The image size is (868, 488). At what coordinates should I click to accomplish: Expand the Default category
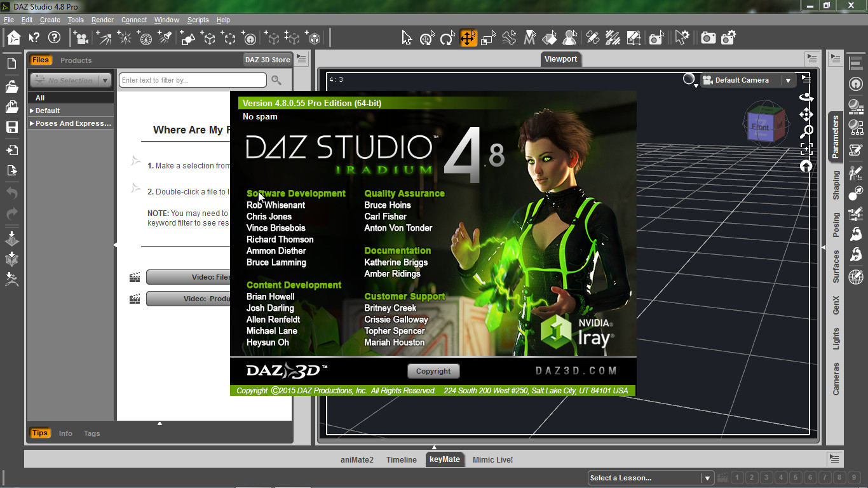point(32,111)
